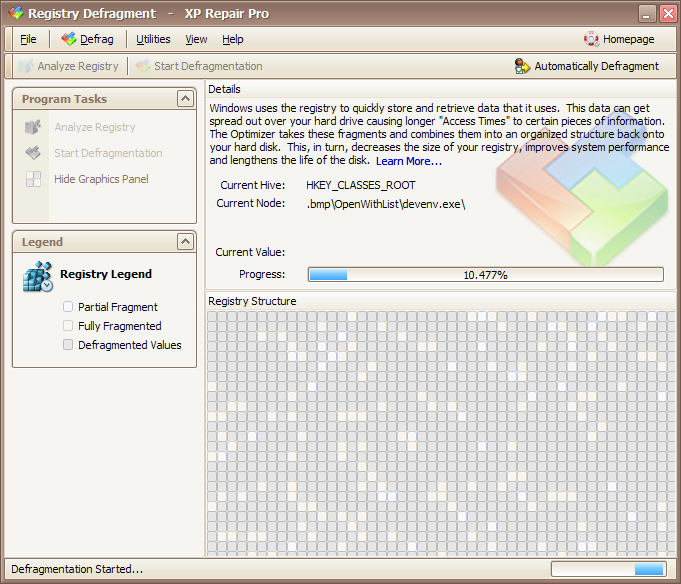The width and height of the screenshot is (681, 584).
Task: Click the .bmp\OpenWithList\devenv.exe\ node text
Action: point(386,204)
